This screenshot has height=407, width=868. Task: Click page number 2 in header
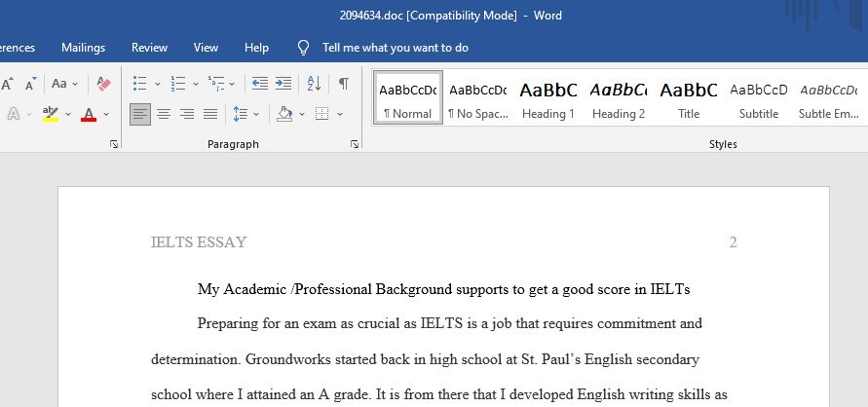tap(733, 242)
